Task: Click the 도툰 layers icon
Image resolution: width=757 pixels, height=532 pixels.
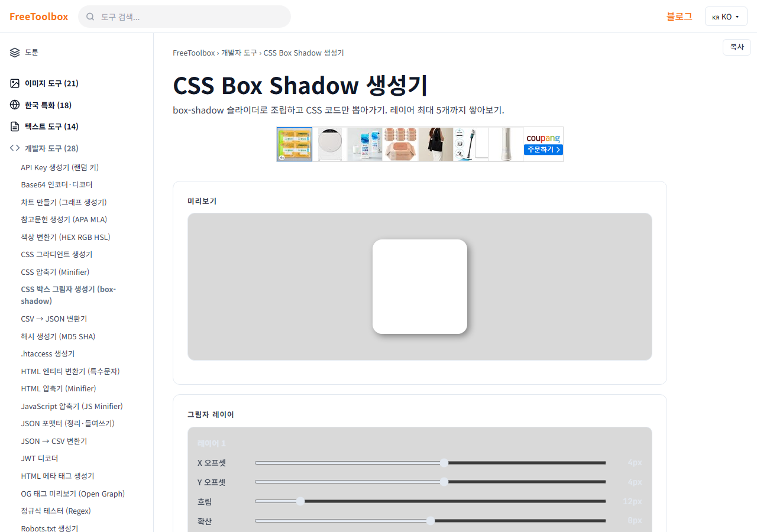Action: 15,53
